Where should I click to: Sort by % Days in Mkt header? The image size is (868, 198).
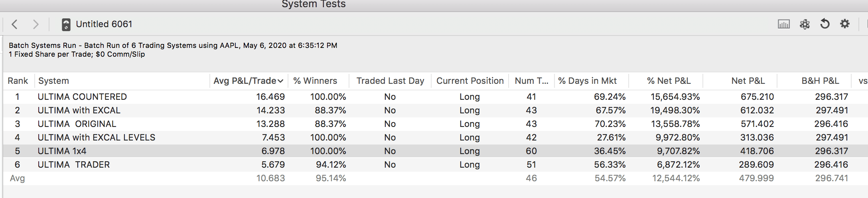[587, 81]
